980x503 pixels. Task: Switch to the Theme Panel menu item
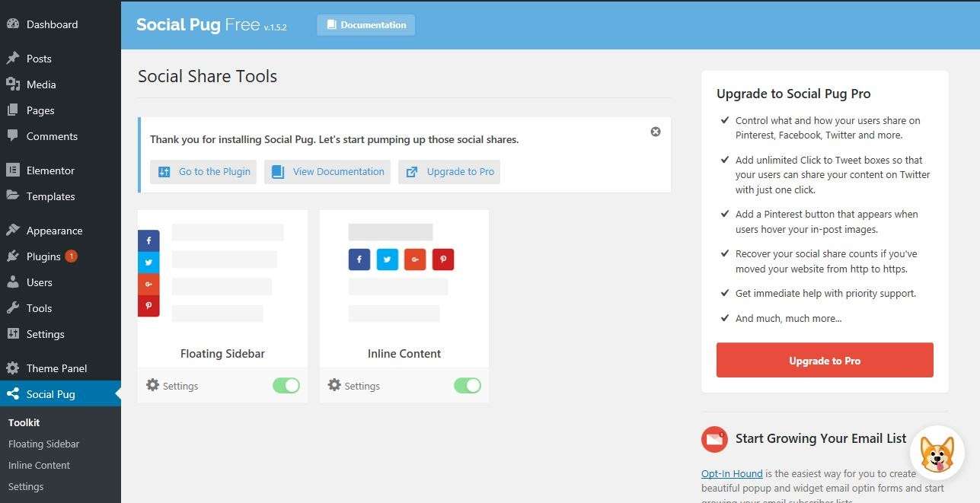(56, 368)
